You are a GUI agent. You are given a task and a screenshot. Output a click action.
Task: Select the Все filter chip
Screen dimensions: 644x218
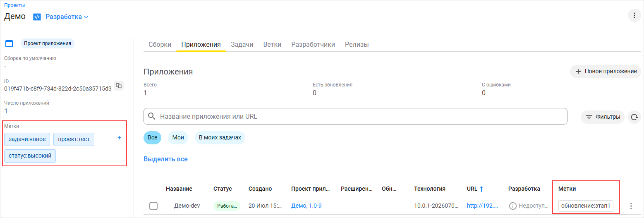[x=152, y=137]
